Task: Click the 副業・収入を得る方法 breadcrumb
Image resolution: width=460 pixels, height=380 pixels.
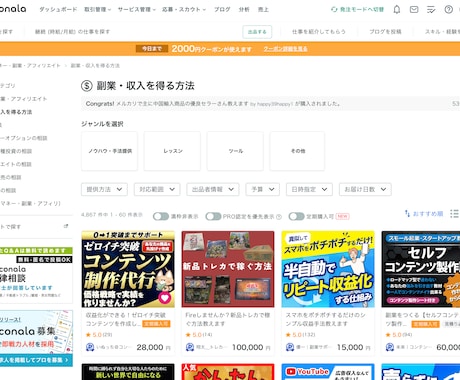Action: point(95,66)
